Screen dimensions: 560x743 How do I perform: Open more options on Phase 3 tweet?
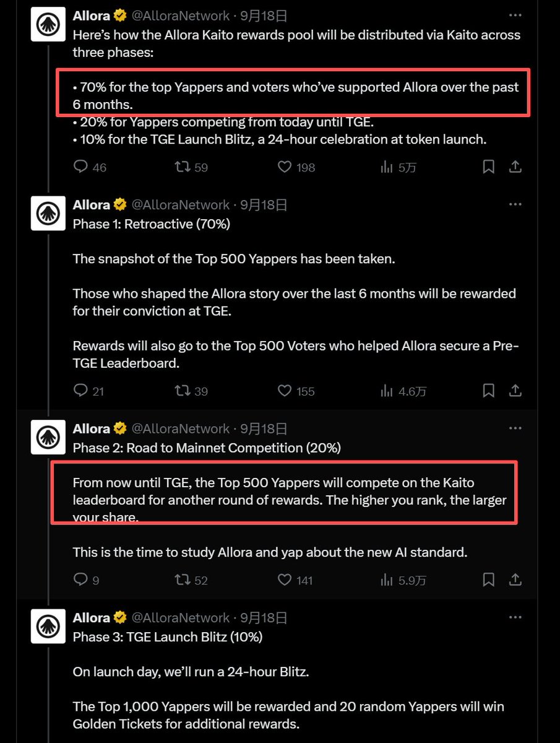515,617
